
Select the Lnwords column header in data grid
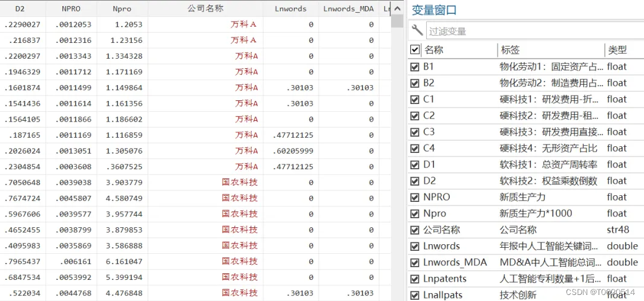coord(290,8)
